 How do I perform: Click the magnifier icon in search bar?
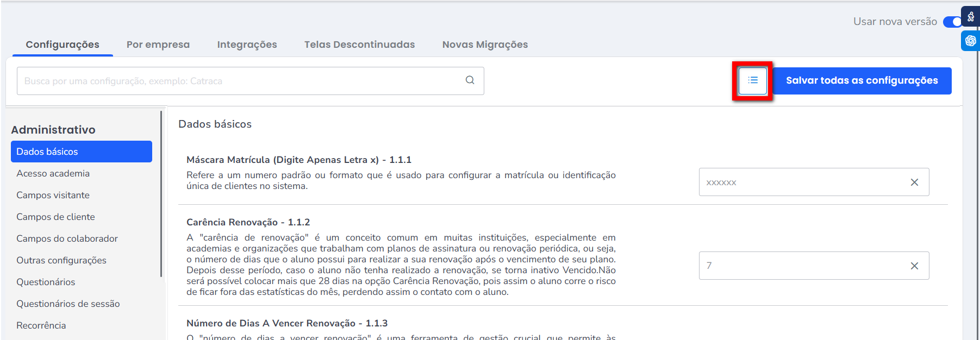point(470,80)
